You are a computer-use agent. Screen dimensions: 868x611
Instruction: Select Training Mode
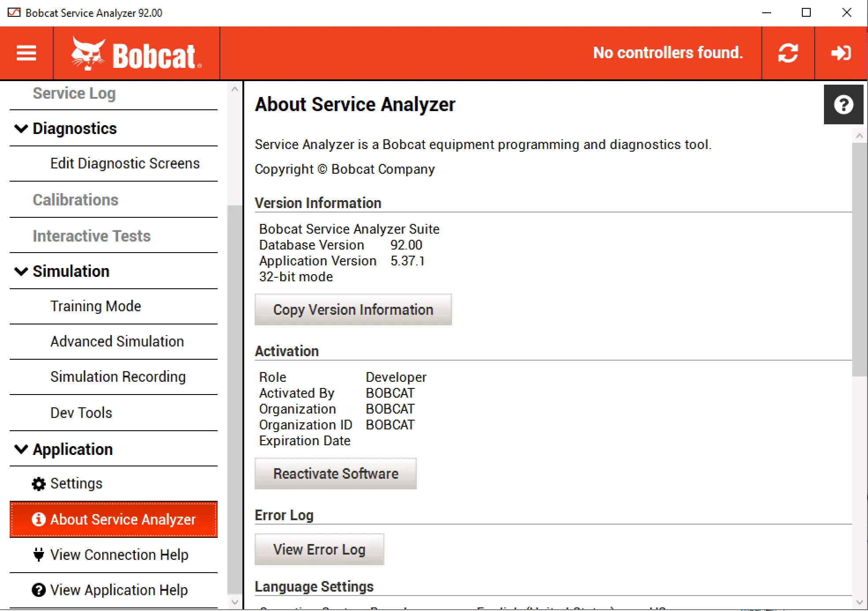pos(96,306)
